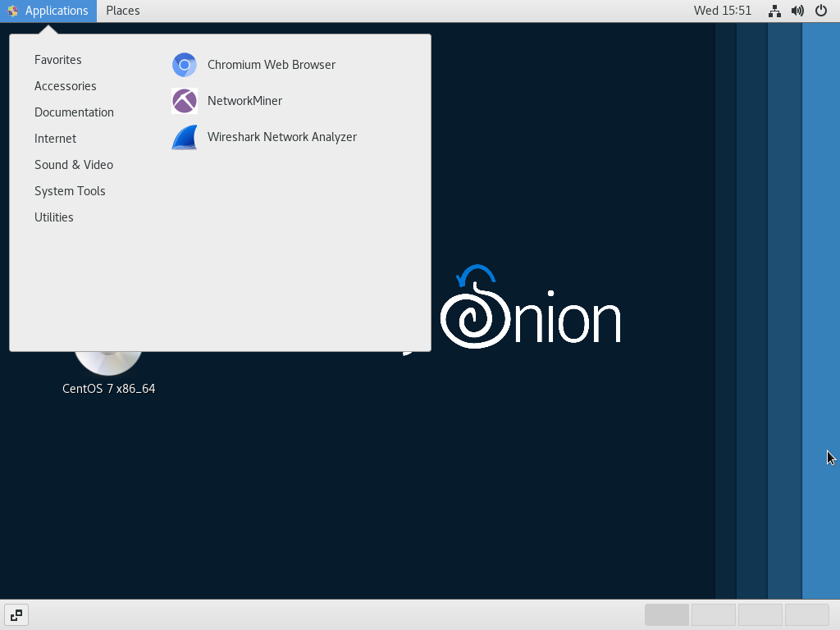Start Wireshark Network Analyzer
The width and height of the screenshot is (840, 630).
pyautogui.click(x=282, y=137)
